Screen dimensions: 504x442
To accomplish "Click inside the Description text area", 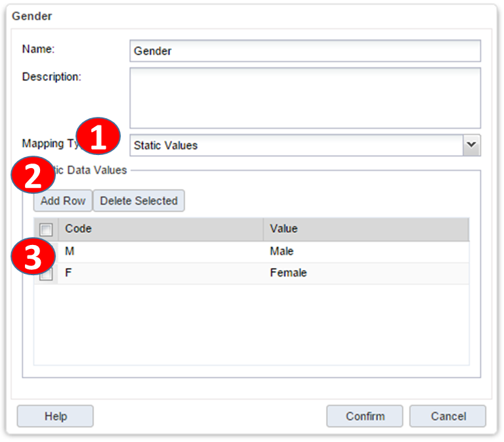I will 305,97.
